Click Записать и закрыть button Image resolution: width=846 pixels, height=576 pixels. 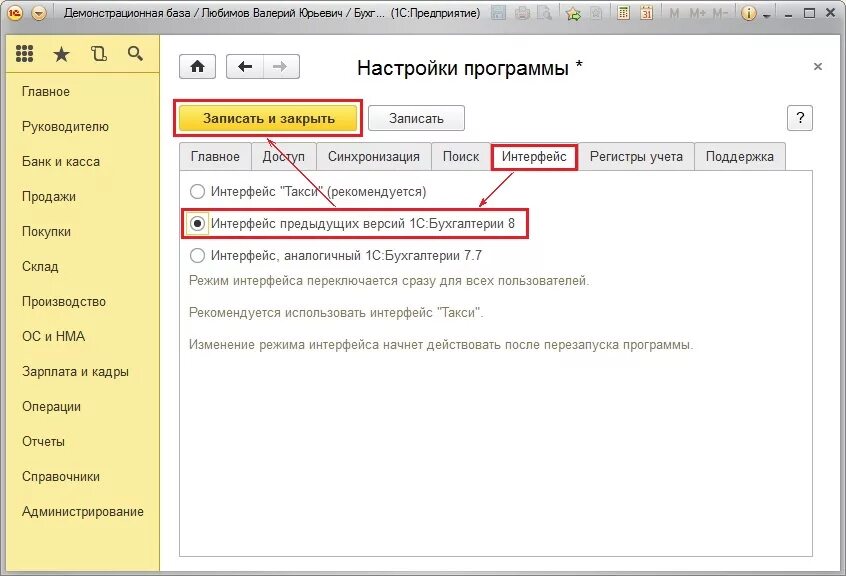click(268, 118)
